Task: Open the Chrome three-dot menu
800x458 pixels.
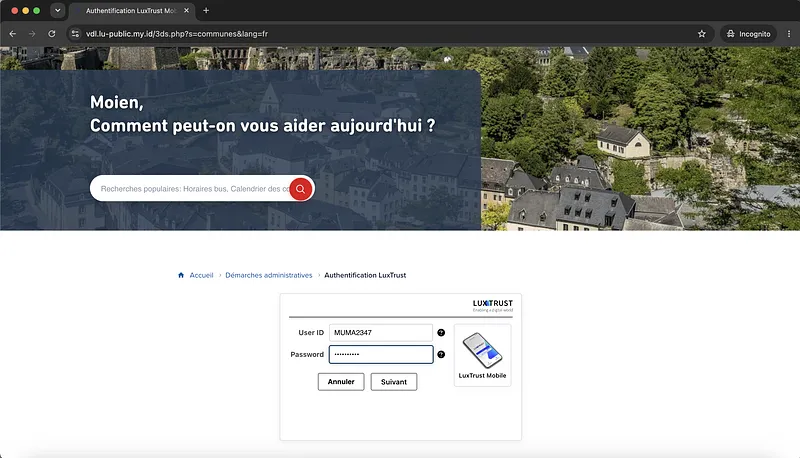Action: pos(789,34)
